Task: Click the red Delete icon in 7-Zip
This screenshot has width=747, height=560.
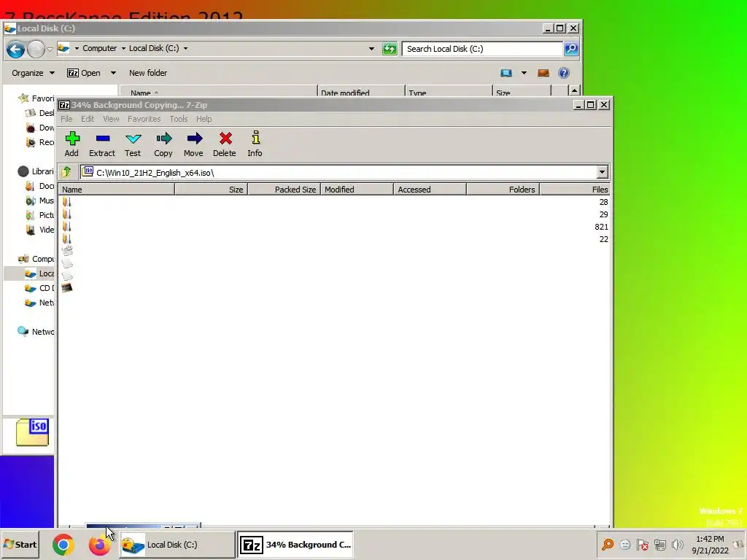Action: tap(225, 139)
